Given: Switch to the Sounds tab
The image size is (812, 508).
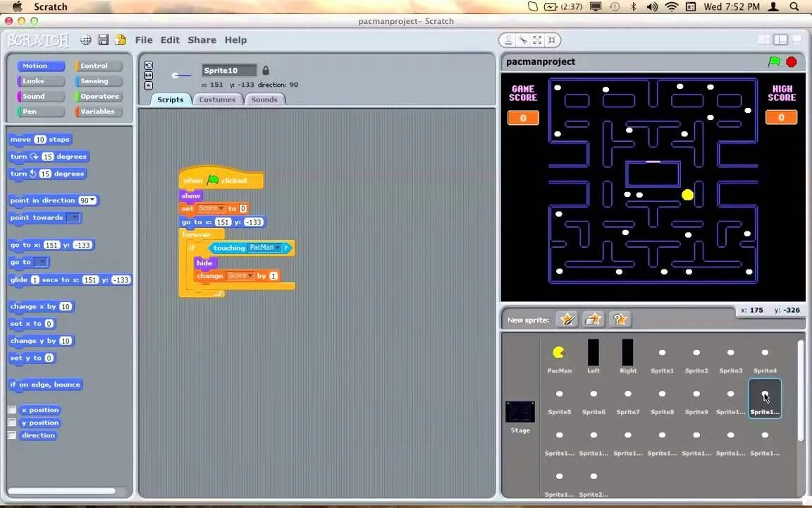Looking at the screenshot, I should [x=264, y=99].
